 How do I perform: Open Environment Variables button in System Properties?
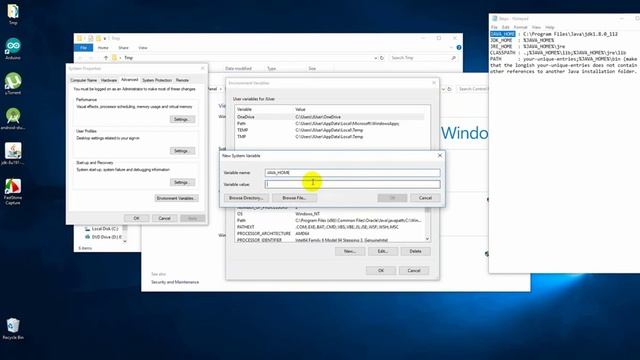point(176,198)
